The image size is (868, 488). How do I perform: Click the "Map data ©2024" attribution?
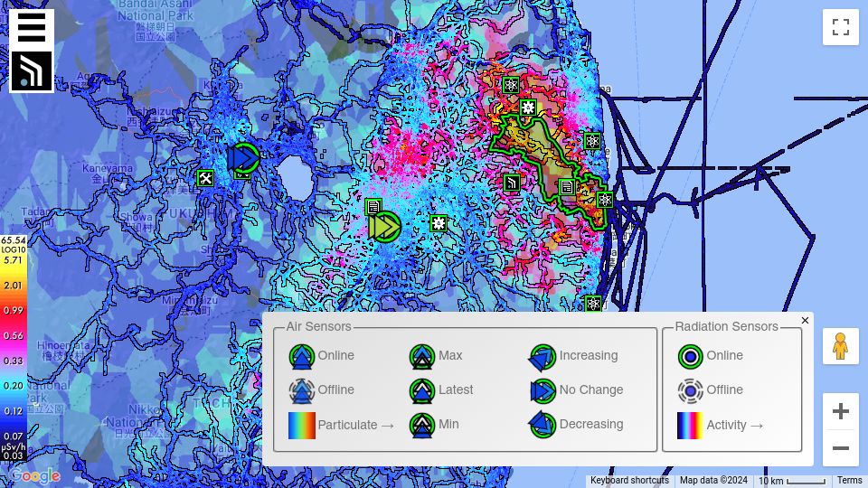pos(713,480)
